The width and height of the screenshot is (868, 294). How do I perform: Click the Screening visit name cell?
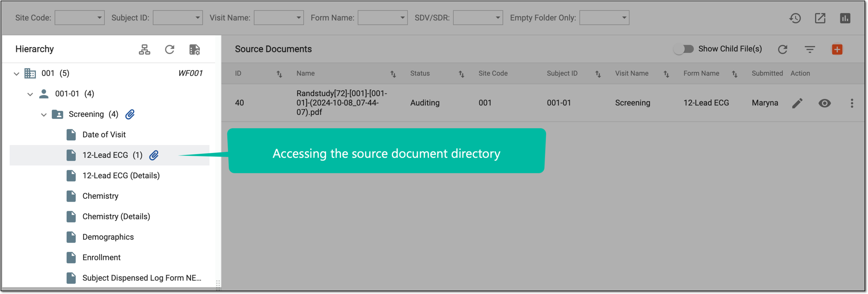pyautogui.click(x=633, y=103)
